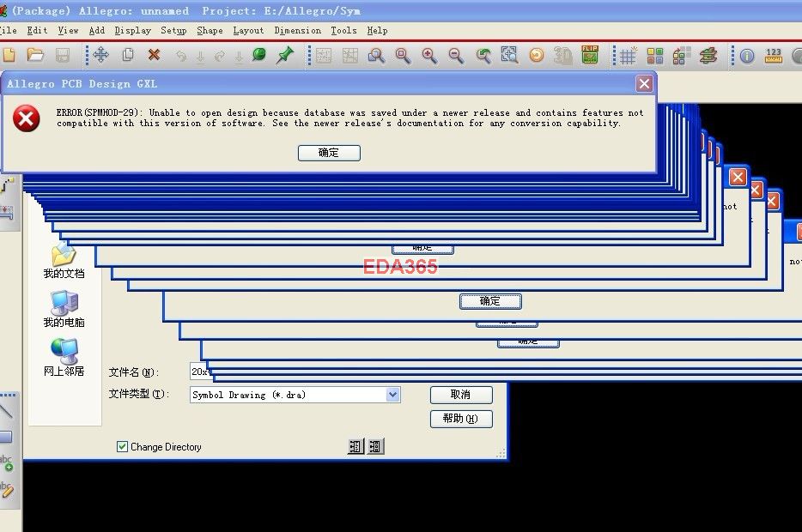Click the green globe icon in the toolbar
This screenshot has width=802, height=532.
(259, 54)
